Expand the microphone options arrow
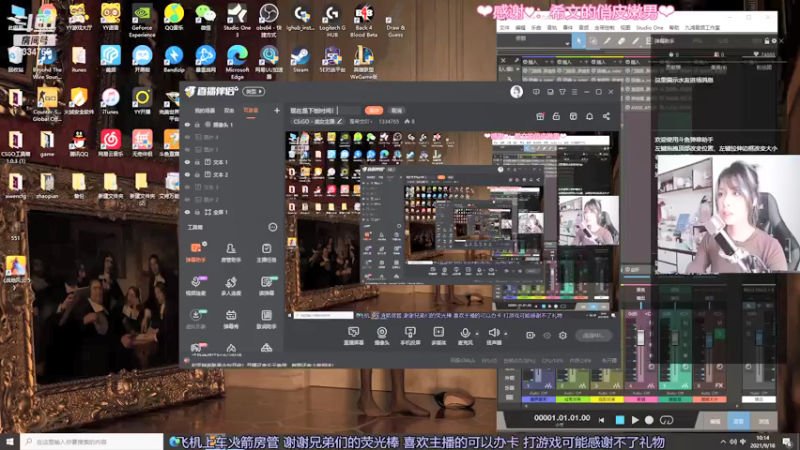Image resolution: width=800 pixels, height=450 pixels. point(477,333)
